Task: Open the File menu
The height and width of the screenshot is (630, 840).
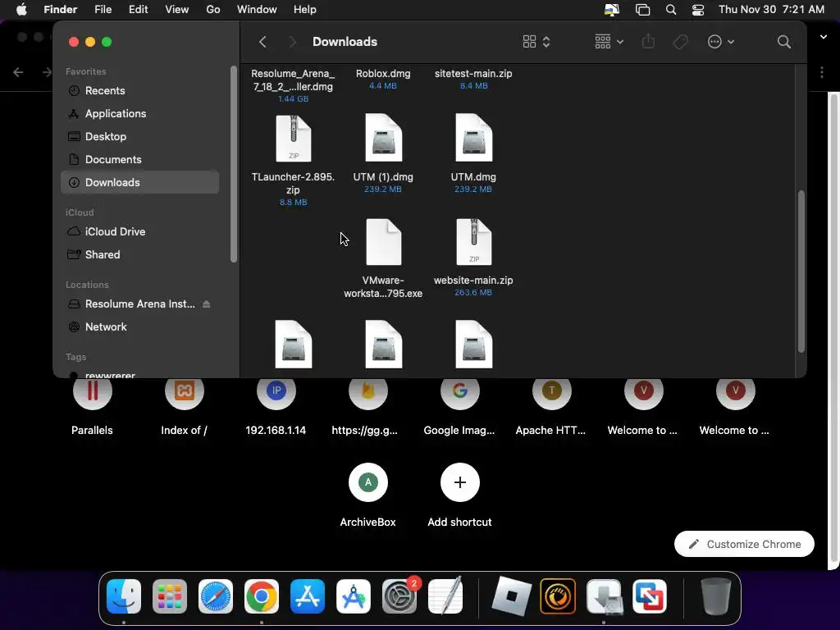Action: coord(103,10)
